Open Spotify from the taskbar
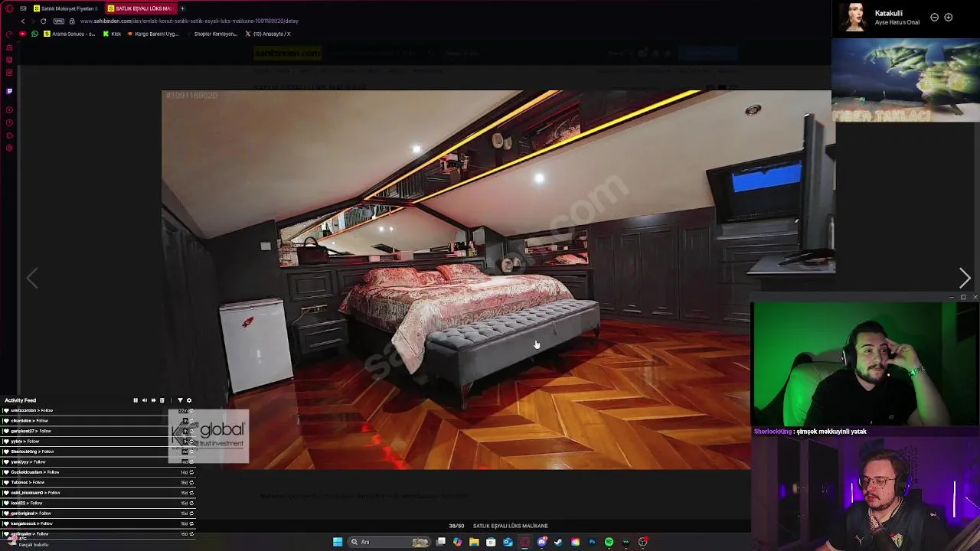Viewport: 980px width, 551px height. (x=609, y=542)
